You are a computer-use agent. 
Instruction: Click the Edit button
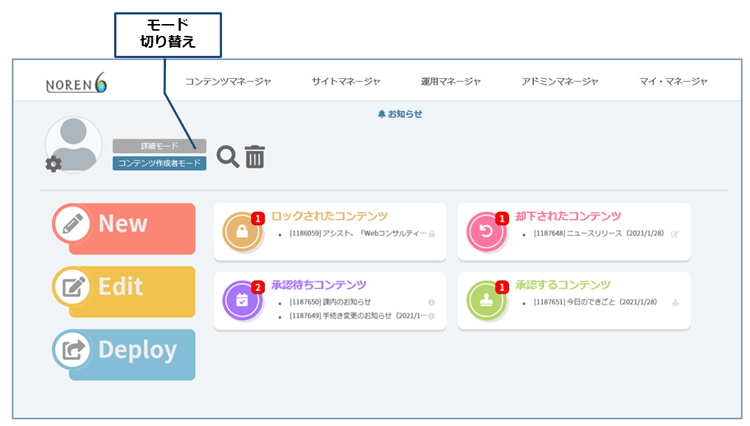(x=123, y=287)
